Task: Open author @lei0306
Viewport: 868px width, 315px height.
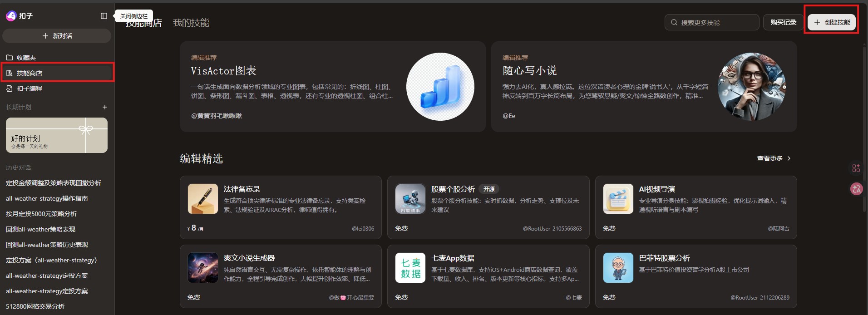Action: tap(363, 229)
